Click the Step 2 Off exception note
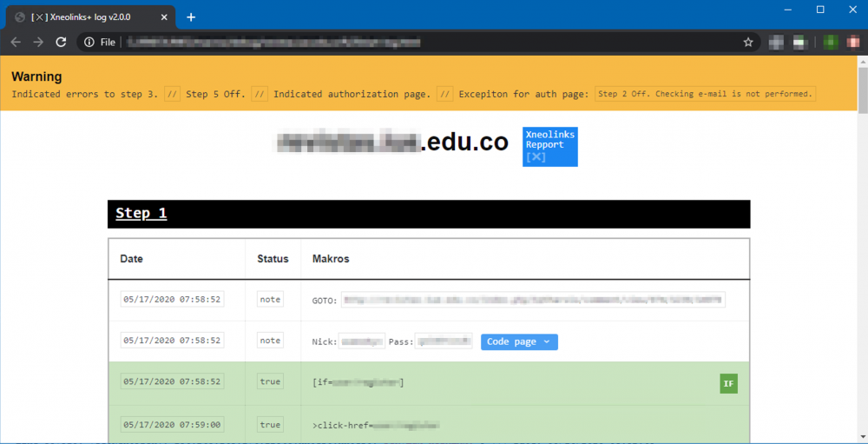Viewport: 868px width, 444px height. [x=705, y=94]
